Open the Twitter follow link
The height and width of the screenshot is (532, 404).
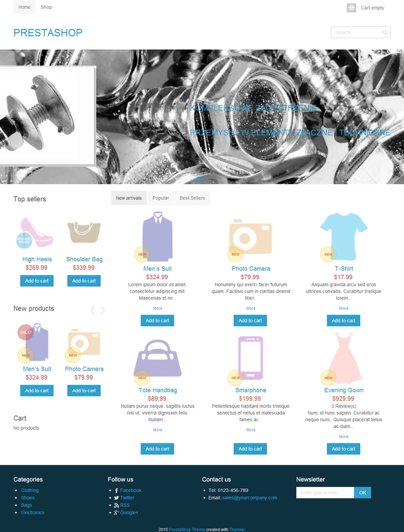[x=127, y=498]
